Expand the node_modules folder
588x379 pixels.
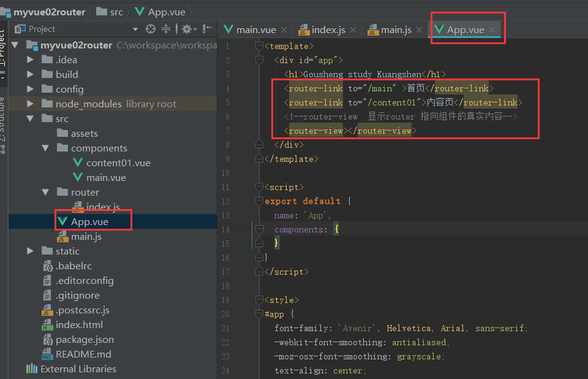point(31,104)
